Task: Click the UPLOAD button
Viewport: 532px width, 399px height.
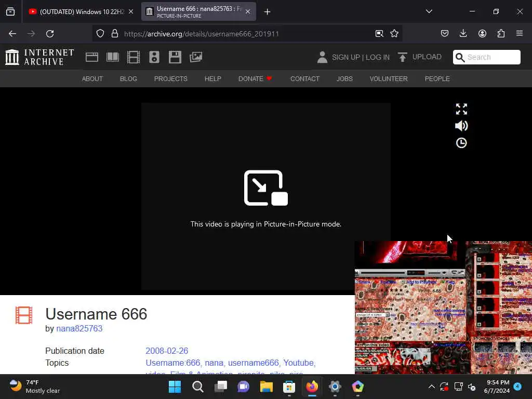Action: (x=420, y=57)
